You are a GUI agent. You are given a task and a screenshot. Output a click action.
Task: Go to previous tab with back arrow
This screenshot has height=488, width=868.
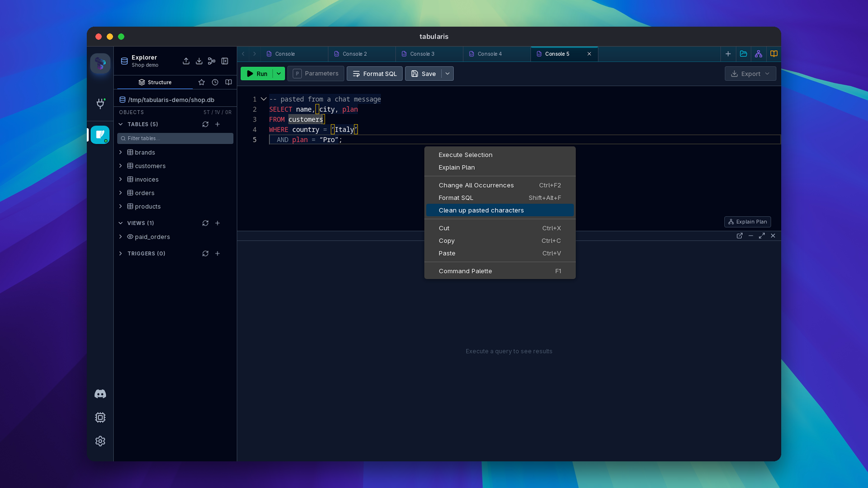[243, 54]
